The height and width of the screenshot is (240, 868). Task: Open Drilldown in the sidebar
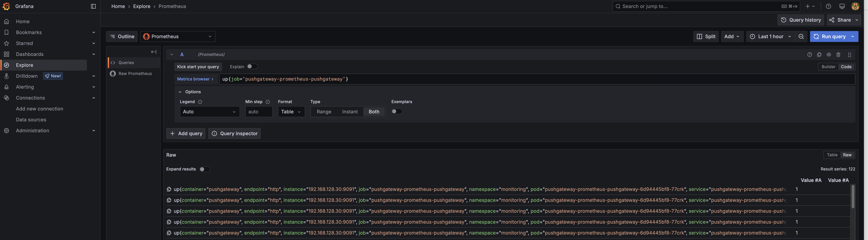pyautogui.click(x=27, y=76)
